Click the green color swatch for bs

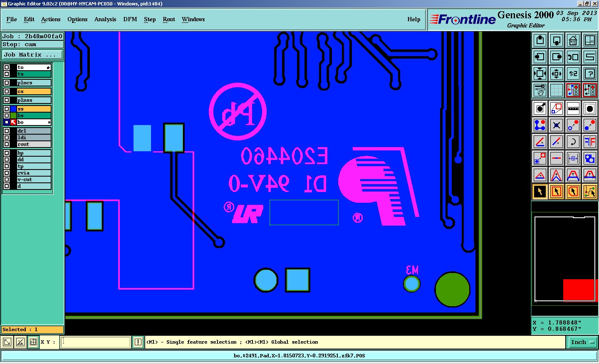click(13, 116)
